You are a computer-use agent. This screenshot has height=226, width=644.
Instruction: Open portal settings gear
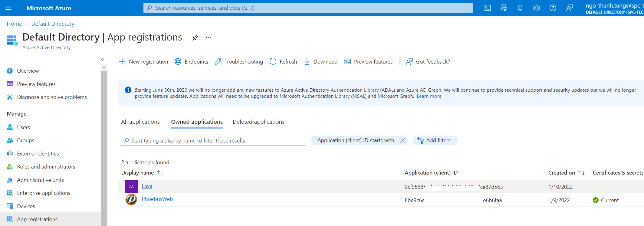[x=536, y=8]
